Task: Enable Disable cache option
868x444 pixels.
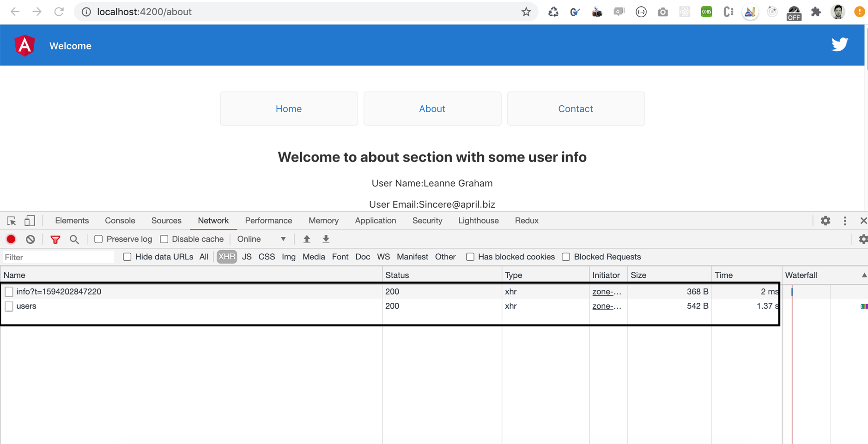Action: pyautogui.click(x=164, y=239)
